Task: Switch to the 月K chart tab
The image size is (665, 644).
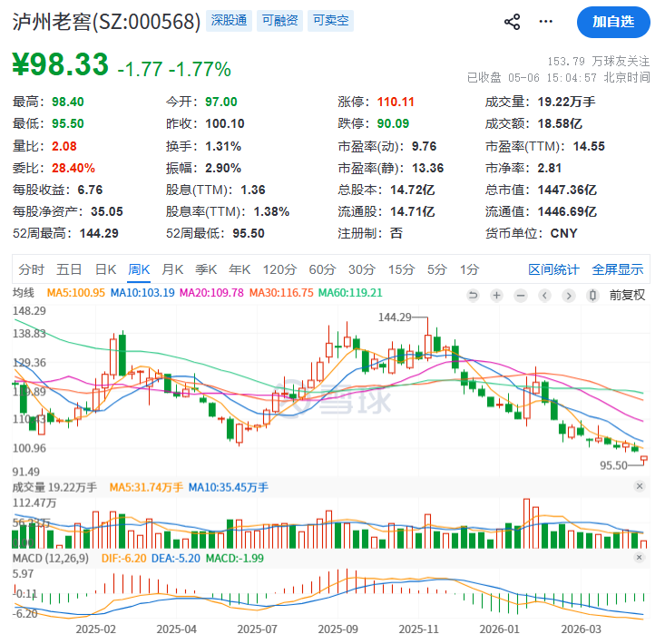Action: 172,269
